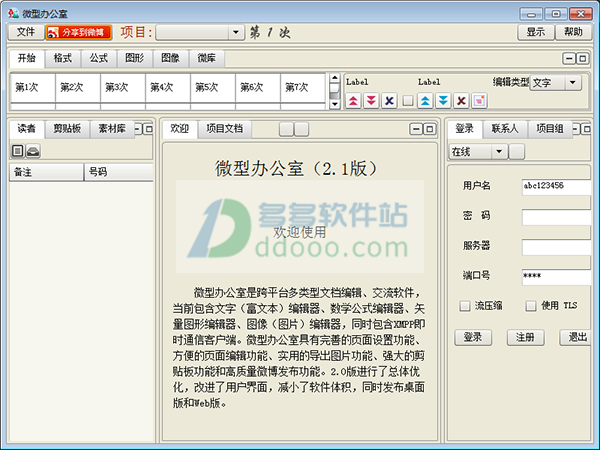The width and height of the screenshot is (600, 450).
Task: Switch to the 联系人 tab
Action: (505, 129)
